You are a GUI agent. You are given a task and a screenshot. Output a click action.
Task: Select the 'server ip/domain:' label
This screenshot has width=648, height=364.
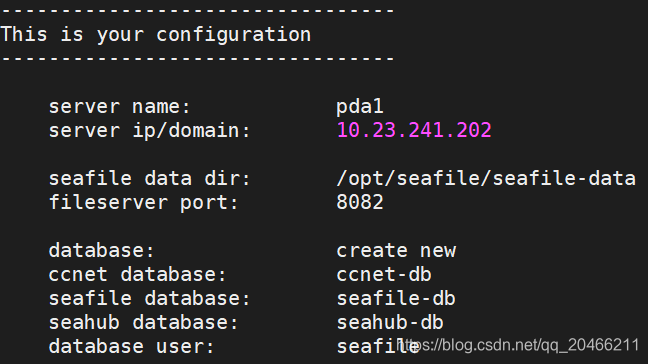click(150, 131)
